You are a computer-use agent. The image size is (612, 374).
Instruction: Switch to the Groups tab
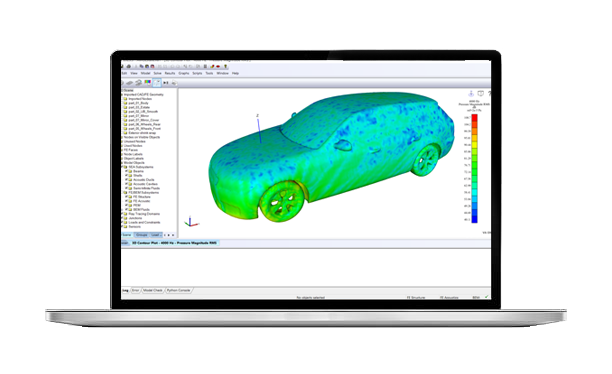(141, 235)
